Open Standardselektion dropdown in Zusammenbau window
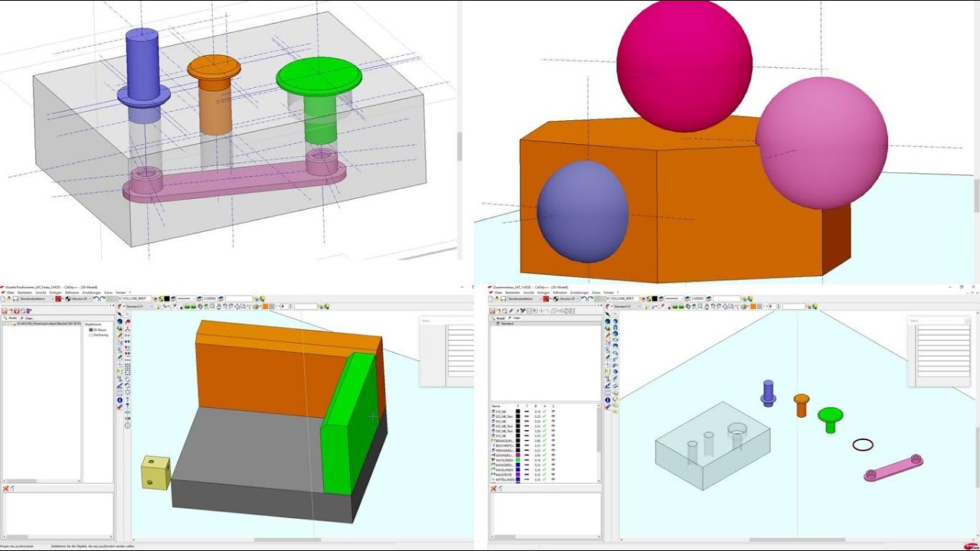 524,298
